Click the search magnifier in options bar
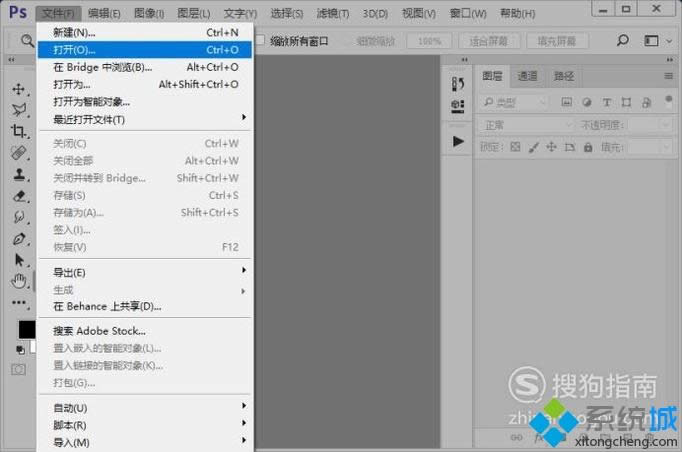The width and height of the screenshot is (682, 452). [x=622, y=41]
